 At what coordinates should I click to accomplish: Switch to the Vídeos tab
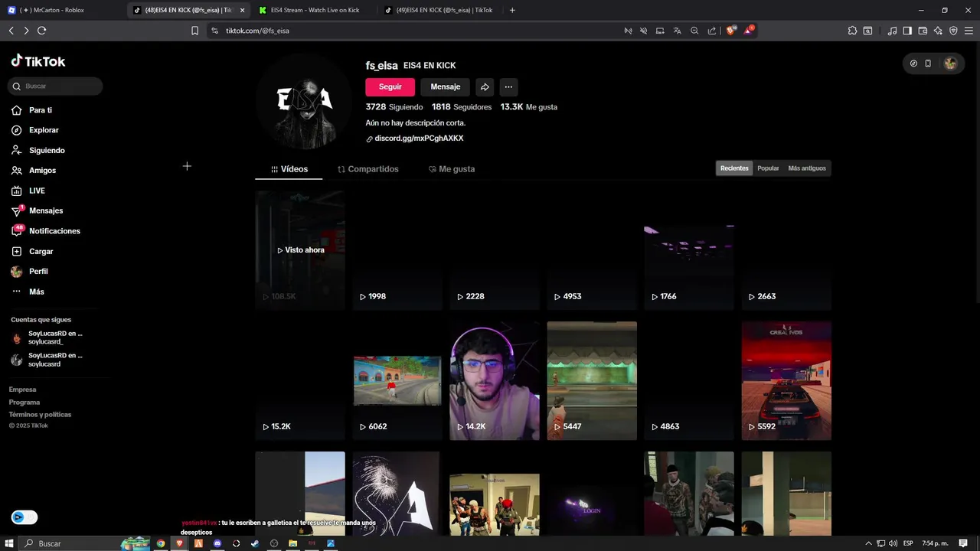tap(289, 169)
